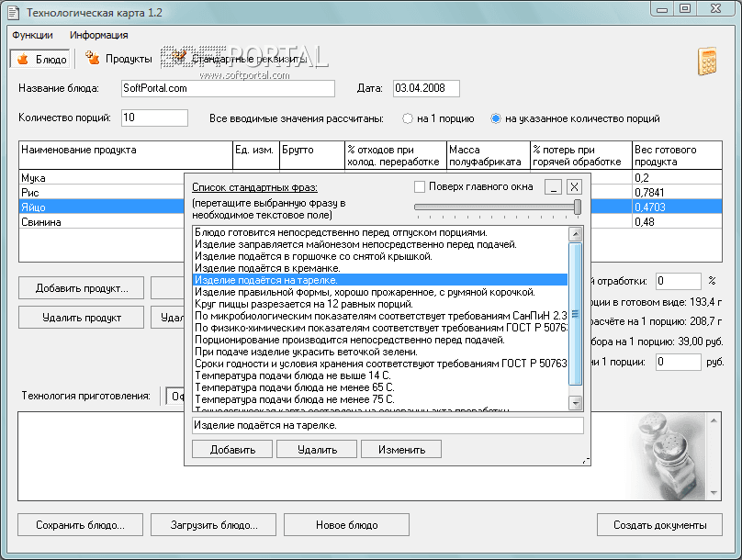Click the Создать документы button

659,525
